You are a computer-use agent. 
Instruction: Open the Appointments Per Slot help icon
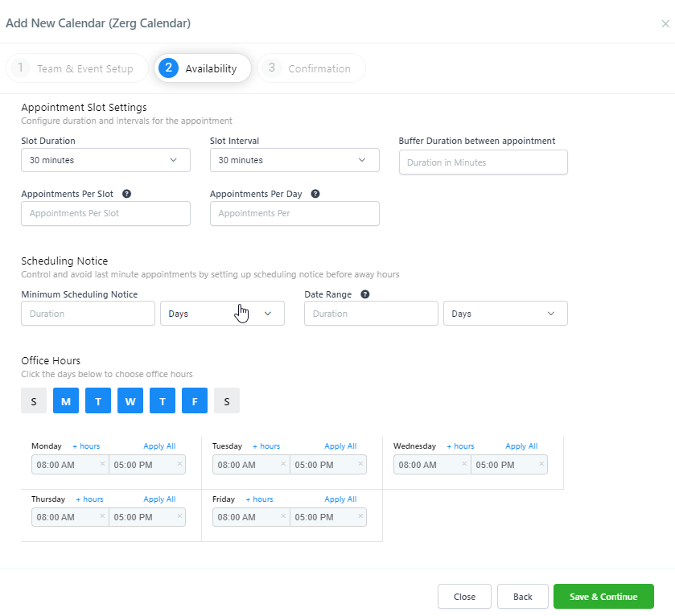pos(126,194)
